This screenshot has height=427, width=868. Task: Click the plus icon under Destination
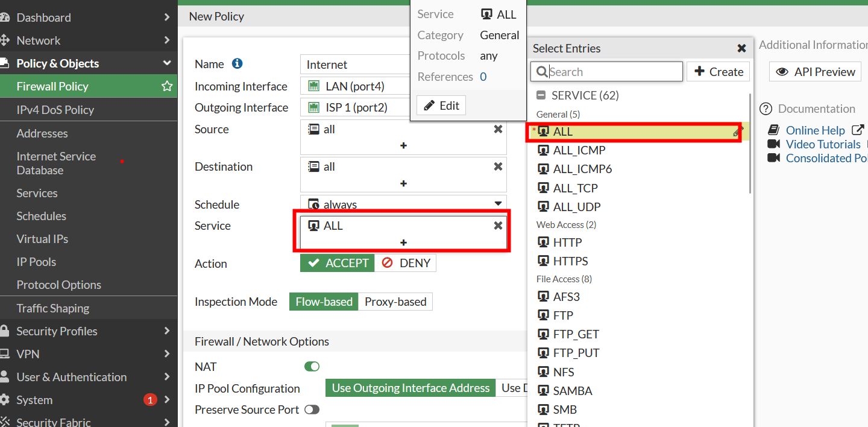click(403, 183)
